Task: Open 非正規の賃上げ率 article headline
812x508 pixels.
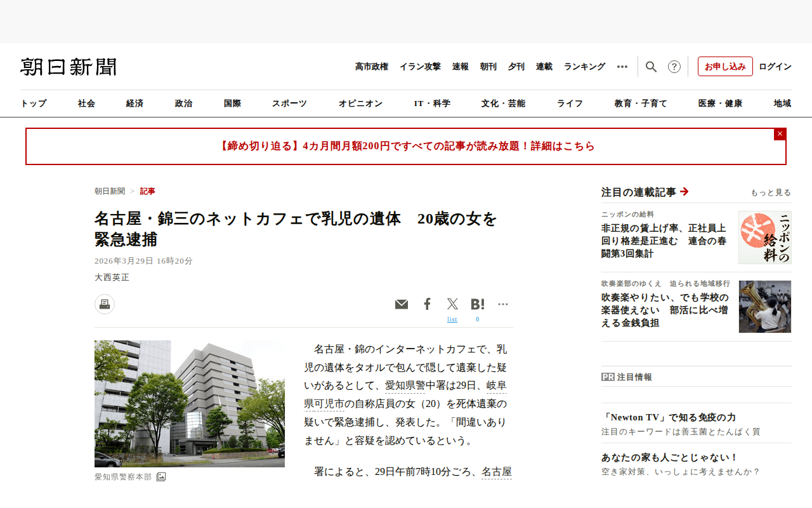Action: (x=664, y=241)
